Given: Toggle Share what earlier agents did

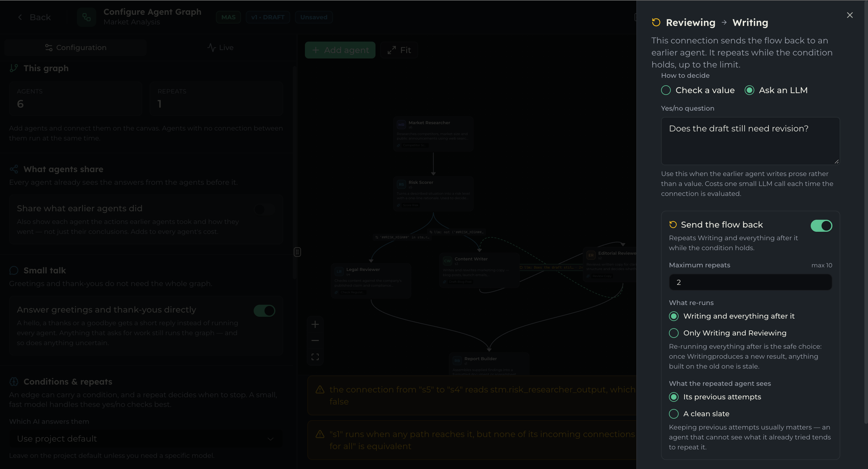Looking at the screenshot, I should 264,209.
